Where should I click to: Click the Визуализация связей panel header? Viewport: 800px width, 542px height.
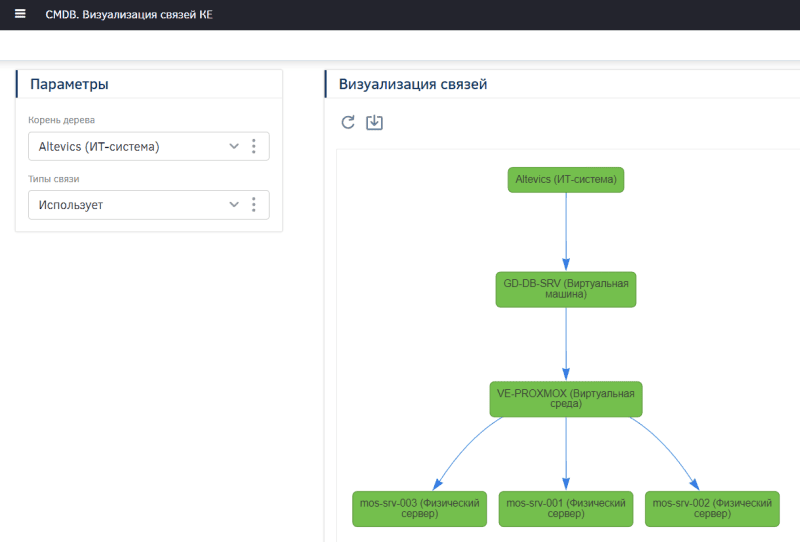[x=413, y=85]
